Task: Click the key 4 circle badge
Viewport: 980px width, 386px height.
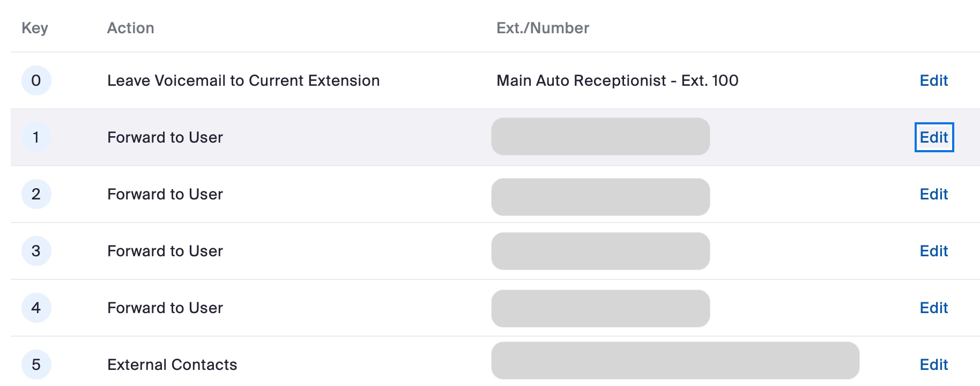Action: tap(36, 308)
